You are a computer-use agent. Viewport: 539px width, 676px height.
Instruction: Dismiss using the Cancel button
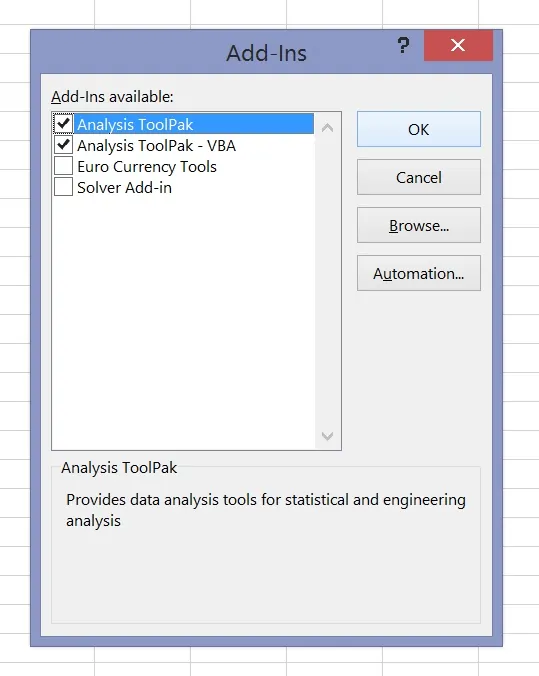(x=419, y=177)
